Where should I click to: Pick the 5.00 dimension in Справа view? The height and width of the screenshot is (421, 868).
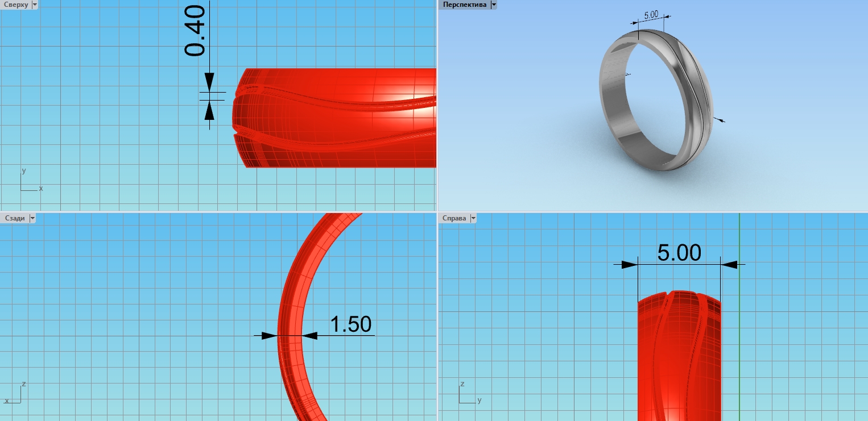pyautogui.click(x=679, y=253)
